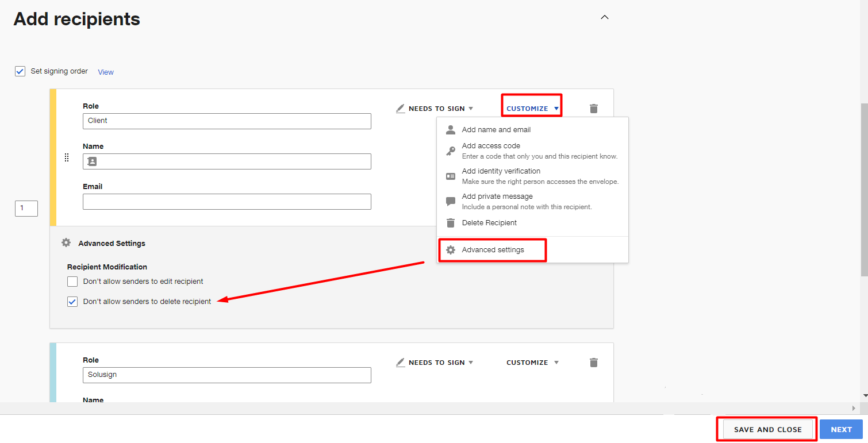The width and height of the screenshot is (868, 443).
Task: Click the gear icon beside Advanced Settings
Action: [x=66, y=242]
